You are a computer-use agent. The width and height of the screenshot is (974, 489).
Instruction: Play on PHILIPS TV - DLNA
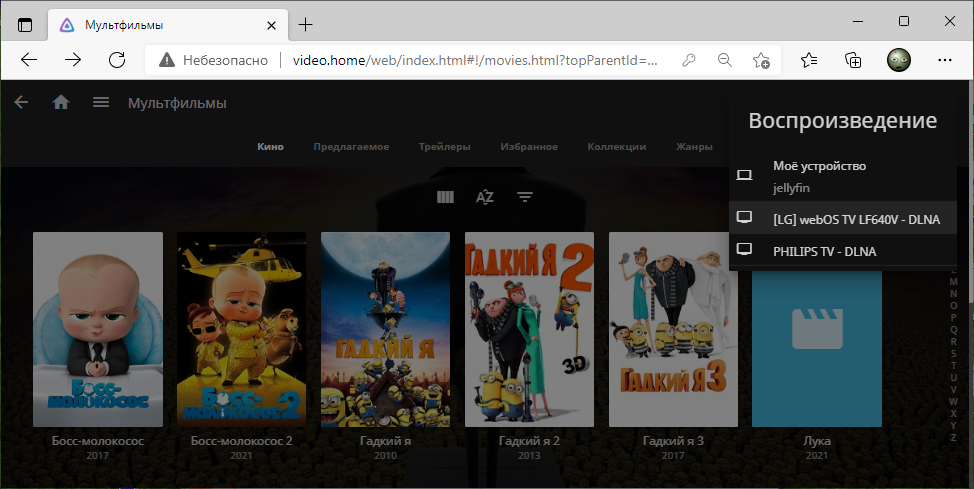(x=843, y=250)
